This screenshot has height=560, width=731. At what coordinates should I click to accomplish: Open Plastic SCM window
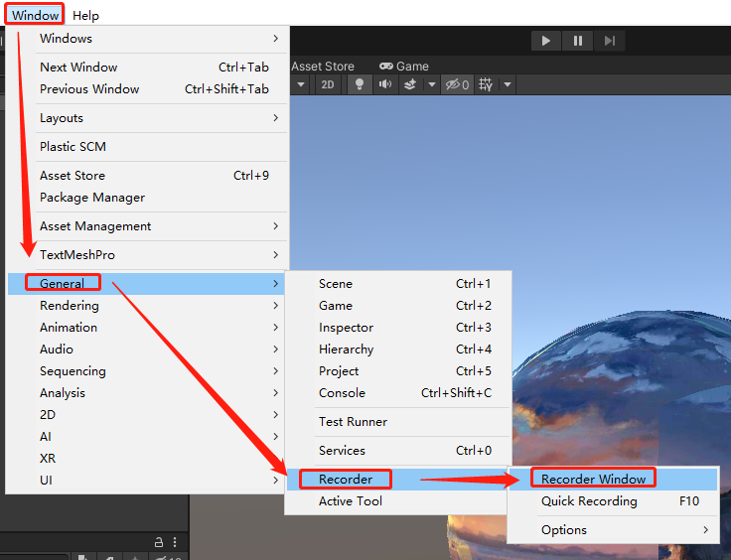[147, 147]
